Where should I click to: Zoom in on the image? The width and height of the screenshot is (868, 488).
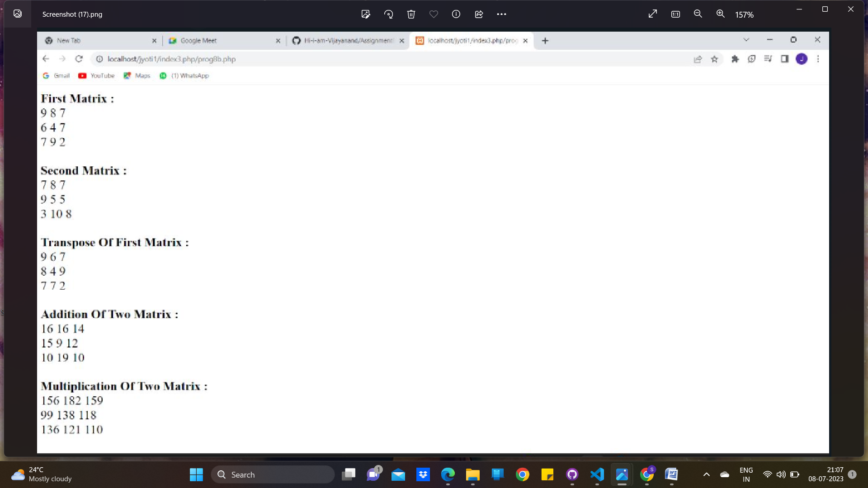(x=720, y=14)
